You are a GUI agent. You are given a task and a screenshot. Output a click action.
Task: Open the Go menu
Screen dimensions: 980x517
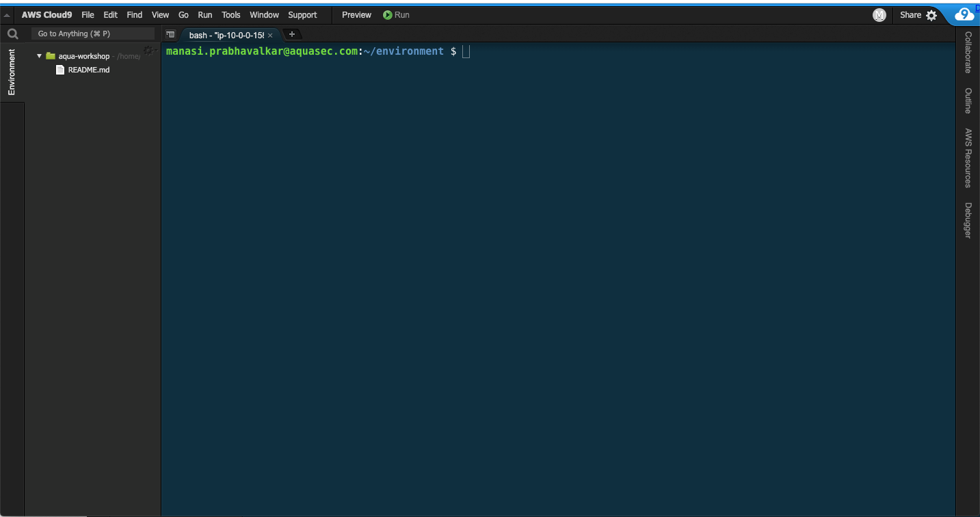pos(183,15)
